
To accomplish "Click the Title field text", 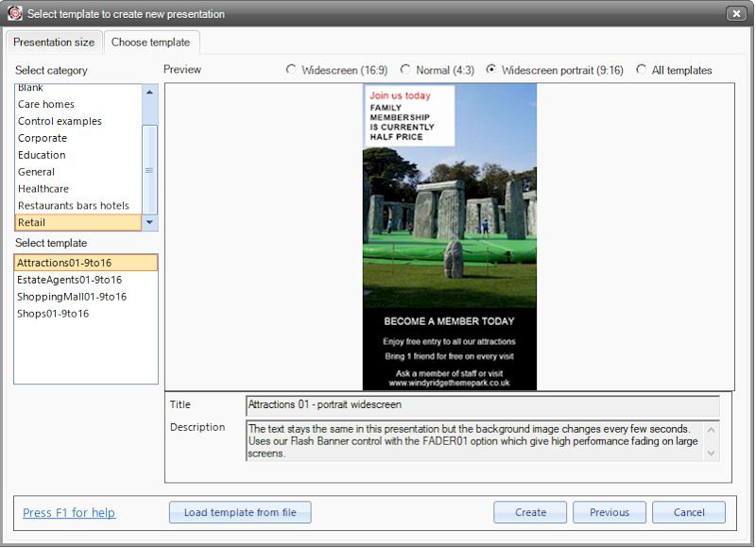I will pyautogui.click(x=483, y=404).
